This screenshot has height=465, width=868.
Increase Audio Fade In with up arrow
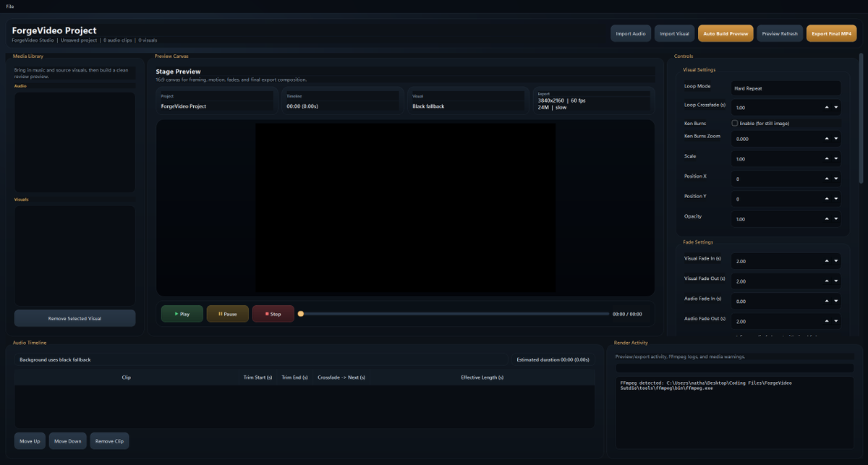pos(827,301)
